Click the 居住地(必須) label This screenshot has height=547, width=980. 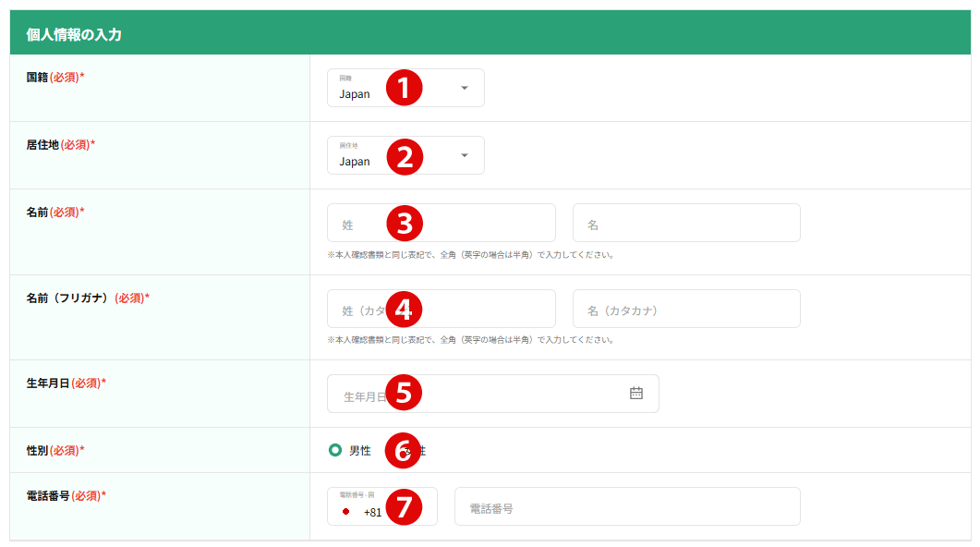(x=61, y=145)
